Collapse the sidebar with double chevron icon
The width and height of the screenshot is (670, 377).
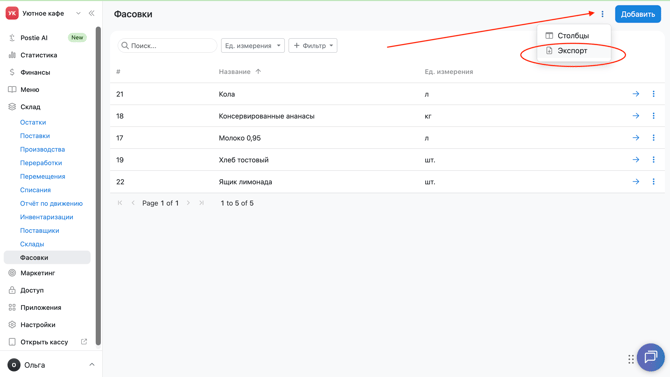pos(91,13)
